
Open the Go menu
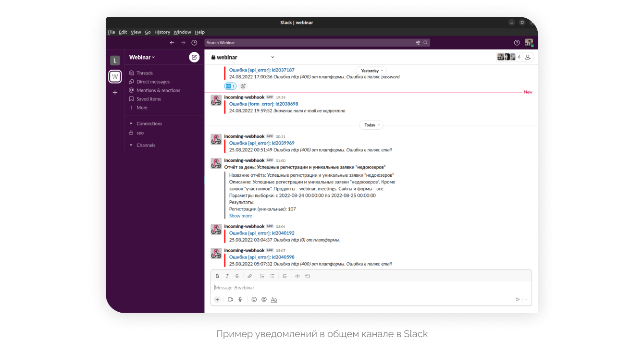pos(148,32)
